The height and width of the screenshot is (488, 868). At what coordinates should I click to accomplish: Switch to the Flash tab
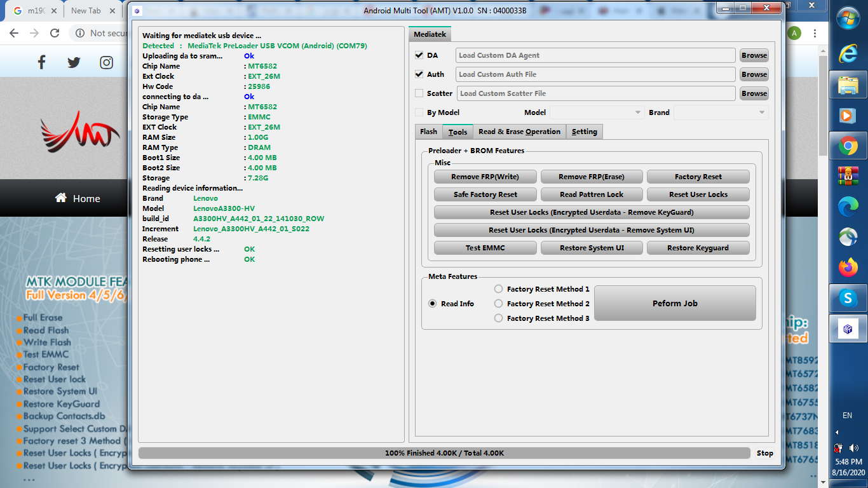429,132
